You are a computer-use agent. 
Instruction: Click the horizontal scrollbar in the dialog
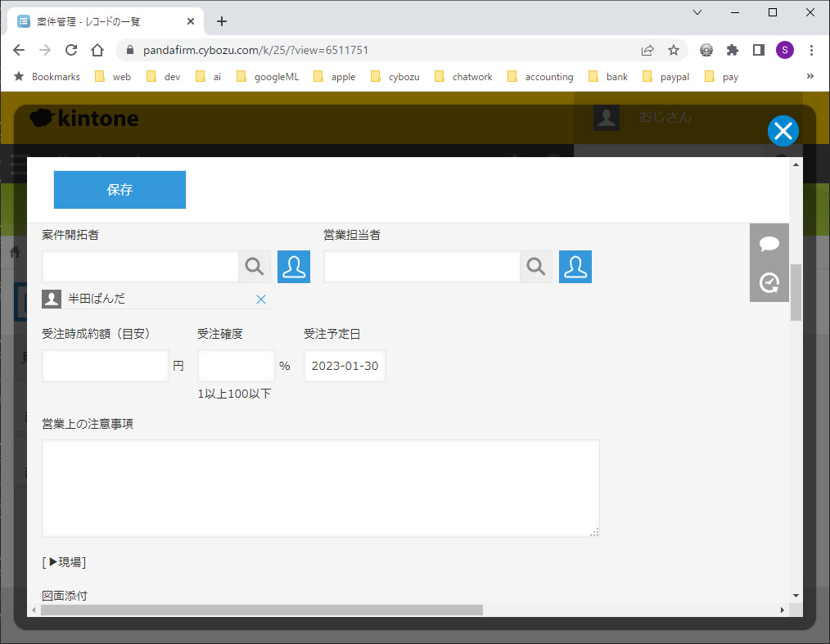pos(262,610)
